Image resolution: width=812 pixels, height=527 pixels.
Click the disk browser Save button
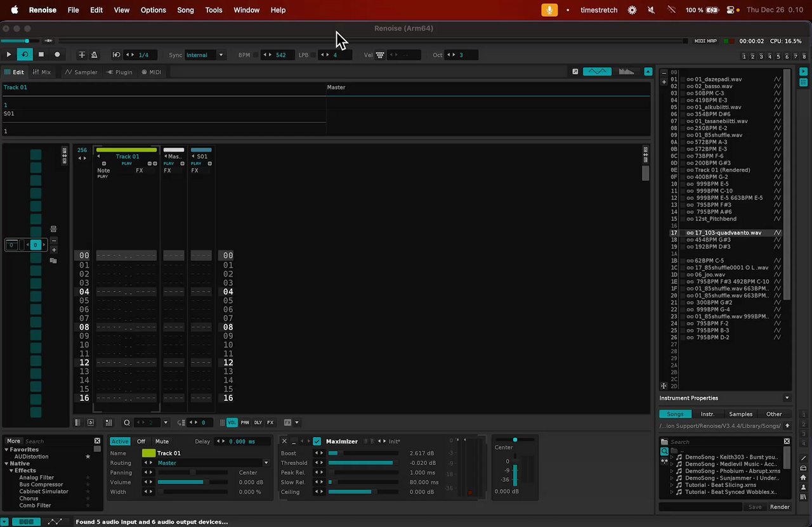tap(755, 507)
